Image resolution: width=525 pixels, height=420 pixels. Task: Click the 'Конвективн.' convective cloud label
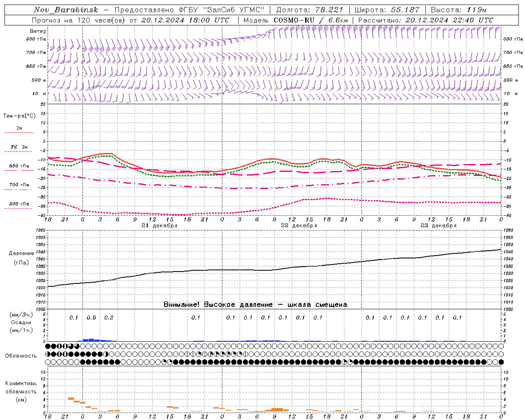click(x=21, y=383)
